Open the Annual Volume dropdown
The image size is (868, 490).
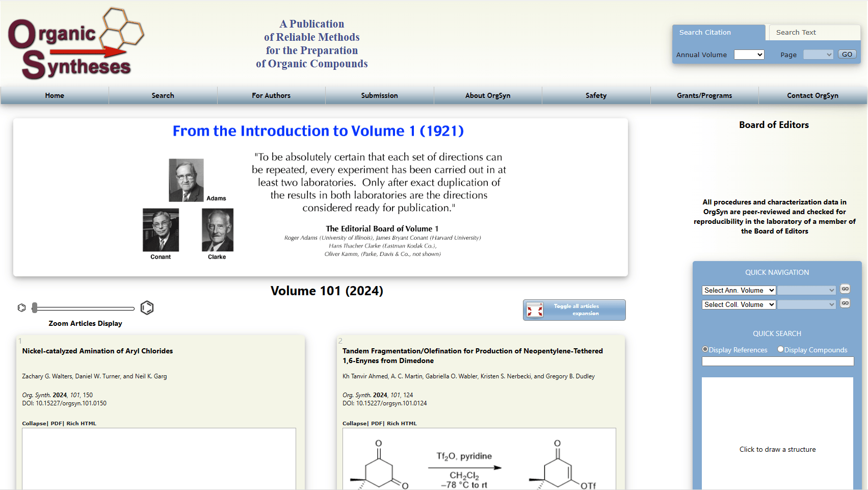point(749,55)
